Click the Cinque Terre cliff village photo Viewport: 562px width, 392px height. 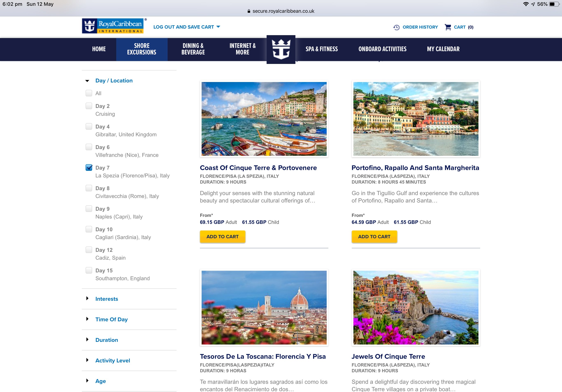click(416, 308)
